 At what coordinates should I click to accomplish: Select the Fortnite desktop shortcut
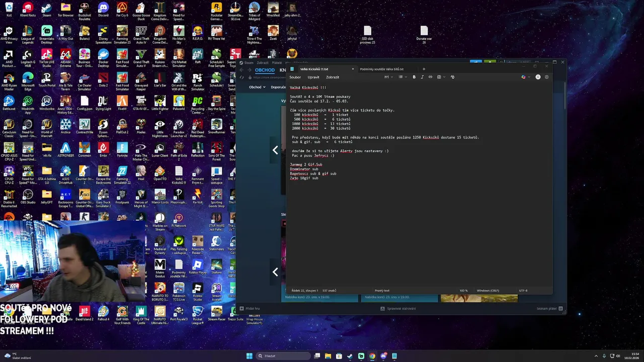(x=122, y=150)
